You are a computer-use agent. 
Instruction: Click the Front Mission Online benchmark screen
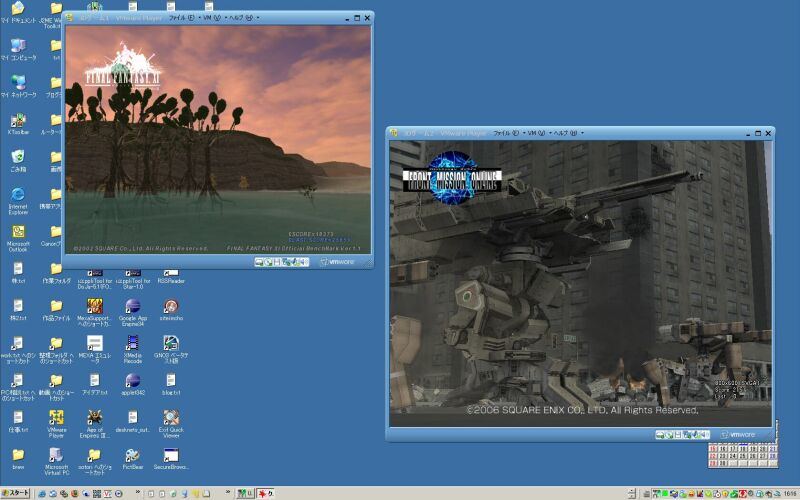pyautogui.click(x=581, y=284)
